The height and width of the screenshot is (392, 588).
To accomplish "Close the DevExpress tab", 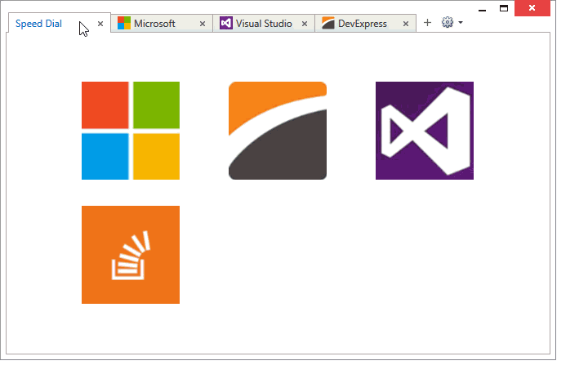I will (x=406, y=24).
